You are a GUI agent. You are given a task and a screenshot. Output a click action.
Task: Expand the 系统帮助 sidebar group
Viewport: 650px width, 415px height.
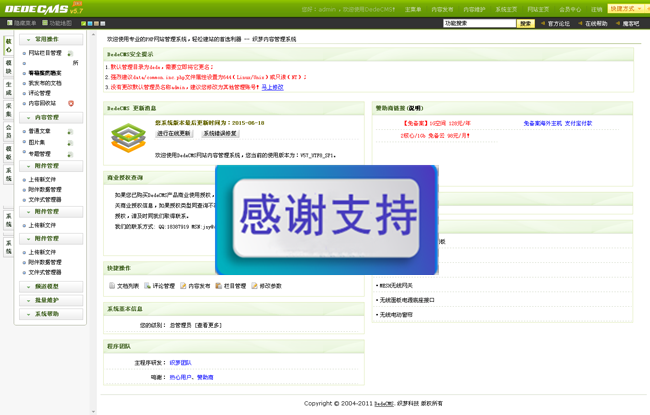click(51, 314)
